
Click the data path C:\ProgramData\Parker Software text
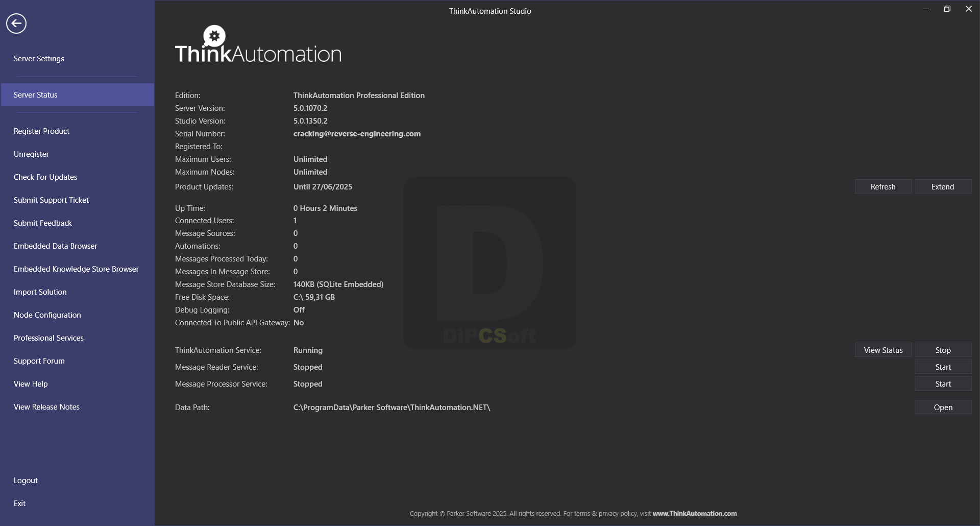click(391, 408)
